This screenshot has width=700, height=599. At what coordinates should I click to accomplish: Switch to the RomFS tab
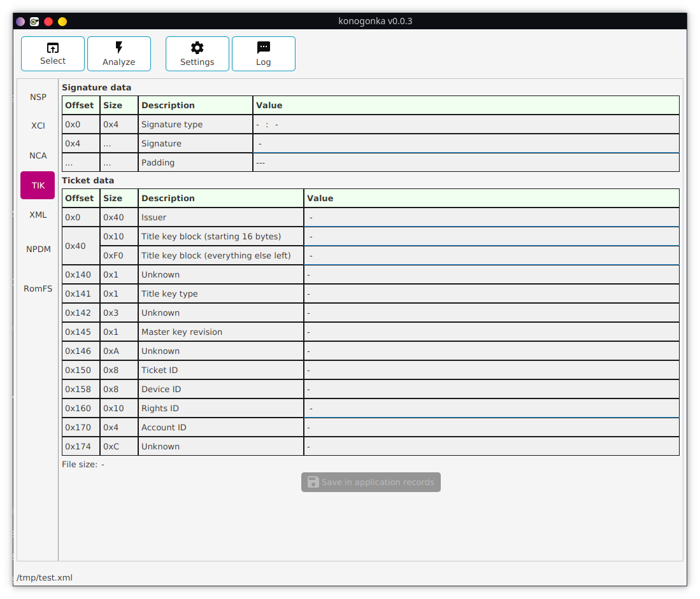coord(38,288)
